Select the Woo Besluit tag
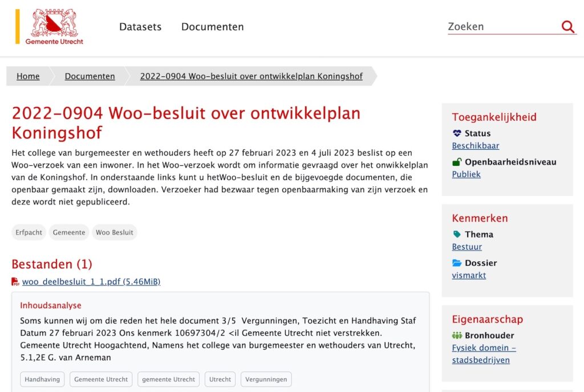Viewport: 584px width, 392px height. [x=115, y=232]
